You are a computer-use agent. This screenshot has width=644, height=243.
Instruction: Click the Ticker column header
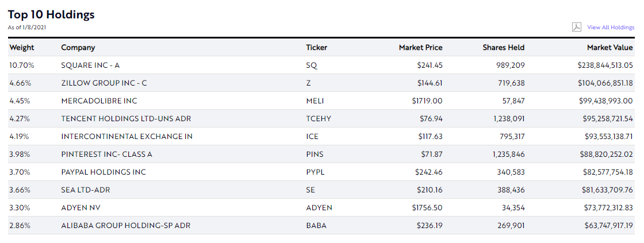(316, 48)
